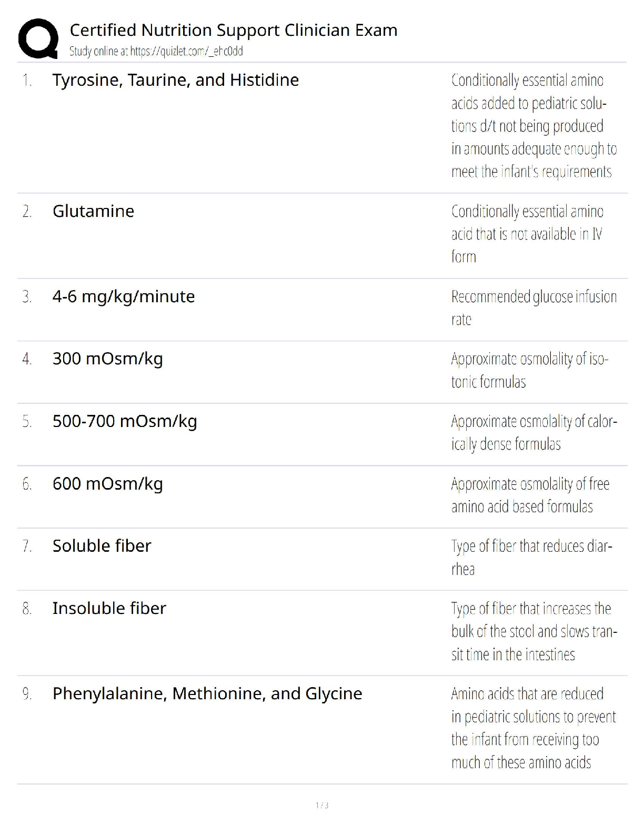Click the Certified Nutrition Support Clinician Exam title
644x834 pixels.
click(233, 30)
